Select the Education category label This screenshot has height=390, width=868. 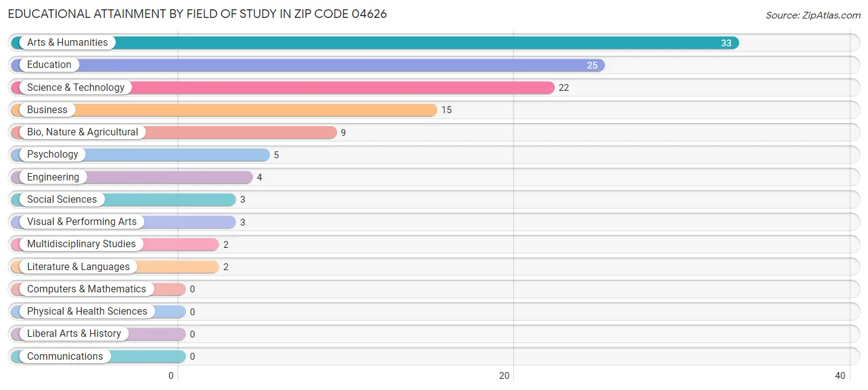(49, 65)
